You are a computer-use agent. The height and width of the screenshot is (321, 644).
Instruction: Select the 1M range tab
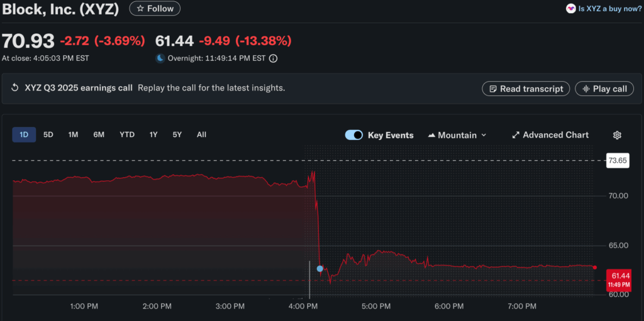tap(74, 134)
